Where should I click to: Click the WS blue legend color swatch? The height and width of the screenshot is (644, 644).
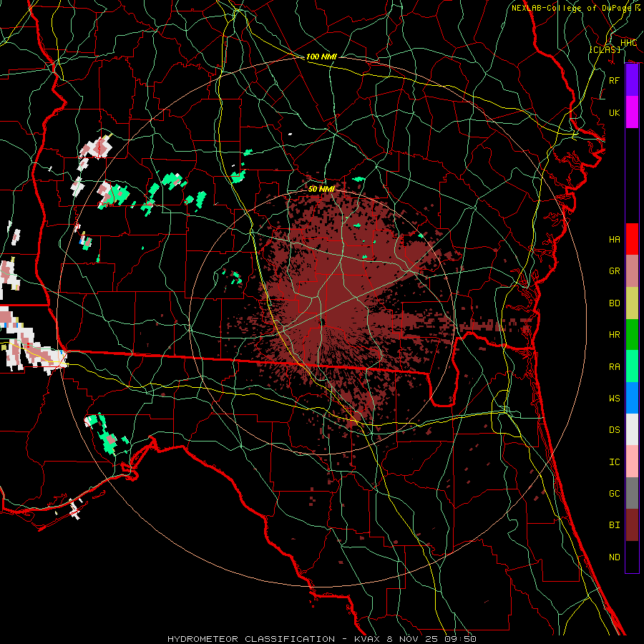point(632,398)
